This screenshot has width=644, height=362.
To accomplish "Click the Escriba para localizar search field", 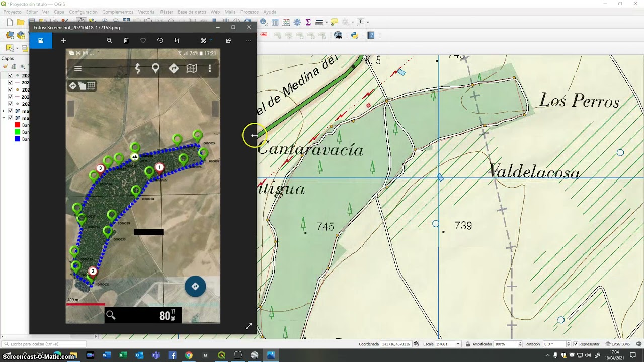I will click(x=44, y=344).
